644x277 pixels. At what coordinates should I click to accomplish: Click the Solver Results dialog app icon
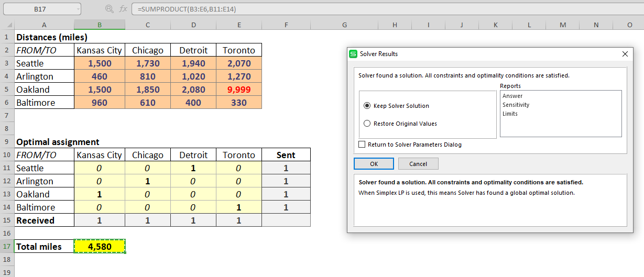[353, 54]
